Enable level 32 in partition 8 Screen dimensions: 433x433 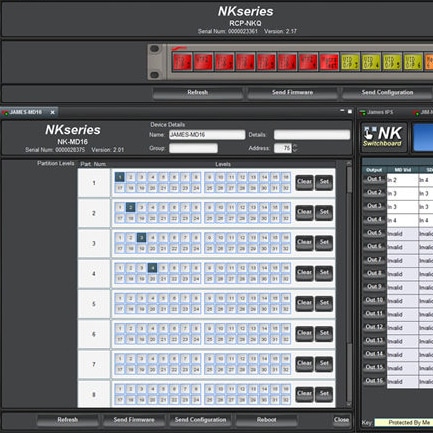click(x=286, y=400)
